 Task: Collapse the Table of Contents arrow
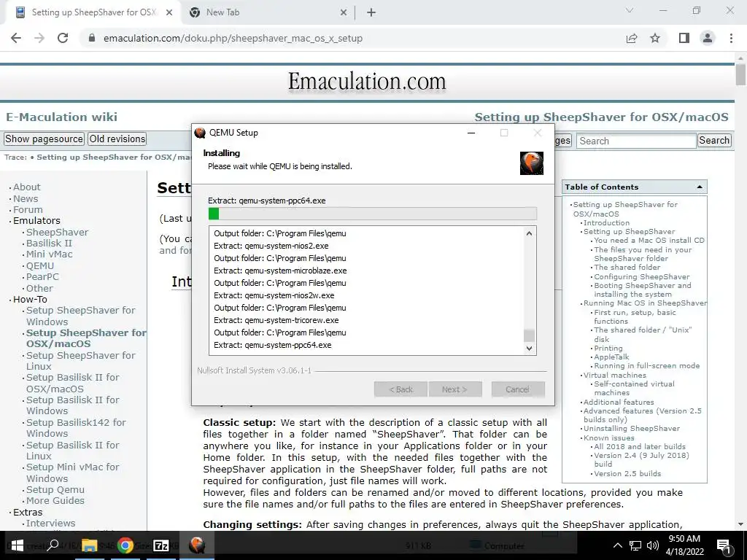click(x=700, y=187)
